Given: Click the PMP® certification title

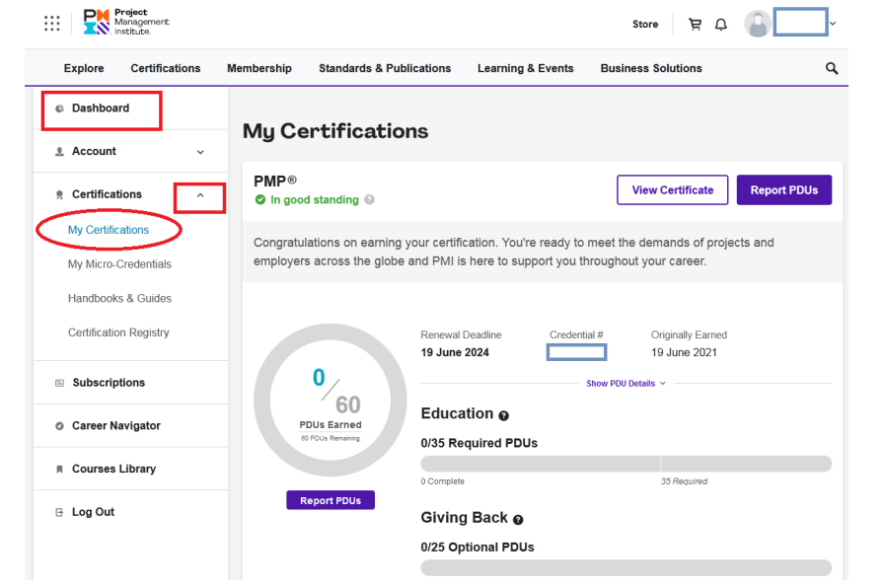Looking at the screenshot, I should (x=275, y=182).
